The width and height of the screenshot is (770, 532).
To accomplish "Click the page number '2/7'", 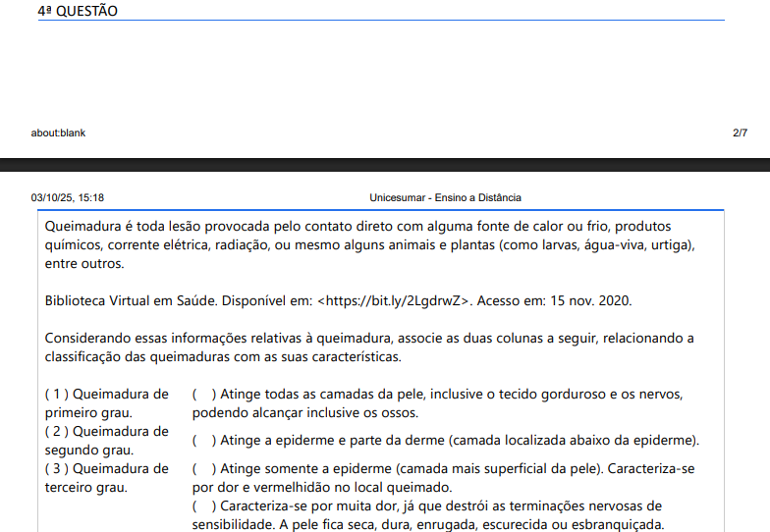I will (x=740, y=133).
